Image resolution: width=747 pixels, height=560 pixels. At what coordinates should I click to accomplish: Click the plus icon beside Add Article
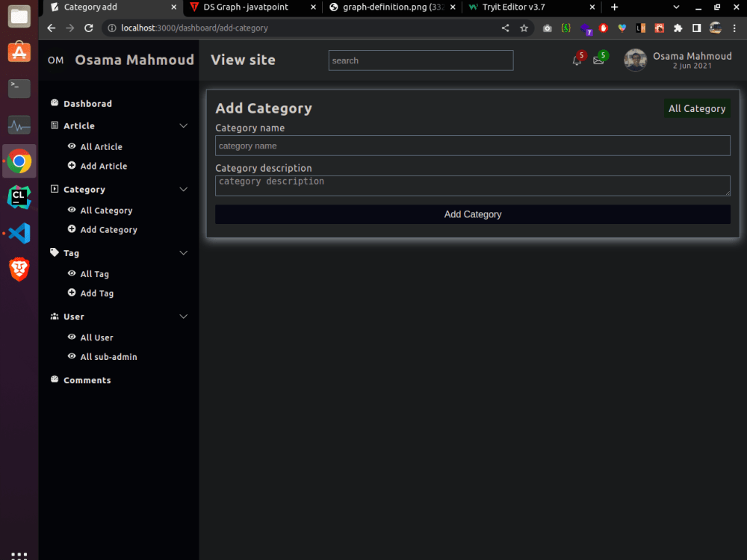(72, 165)
